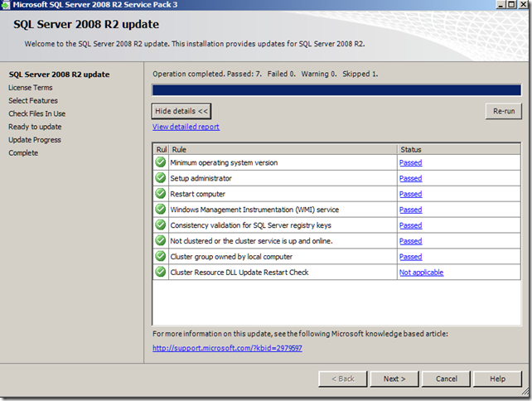
Task: Click the Next > button
Action: click(394, 379)
